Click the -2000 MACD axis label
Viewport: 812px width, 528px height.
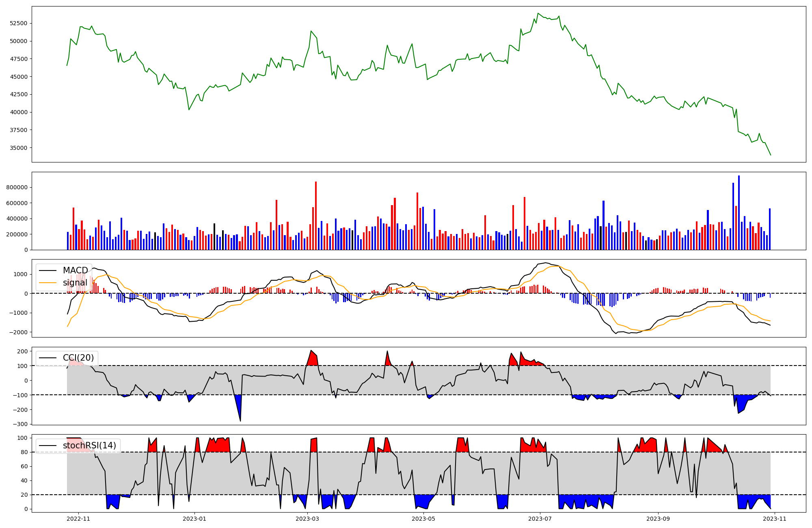click(x=18, y=332)
